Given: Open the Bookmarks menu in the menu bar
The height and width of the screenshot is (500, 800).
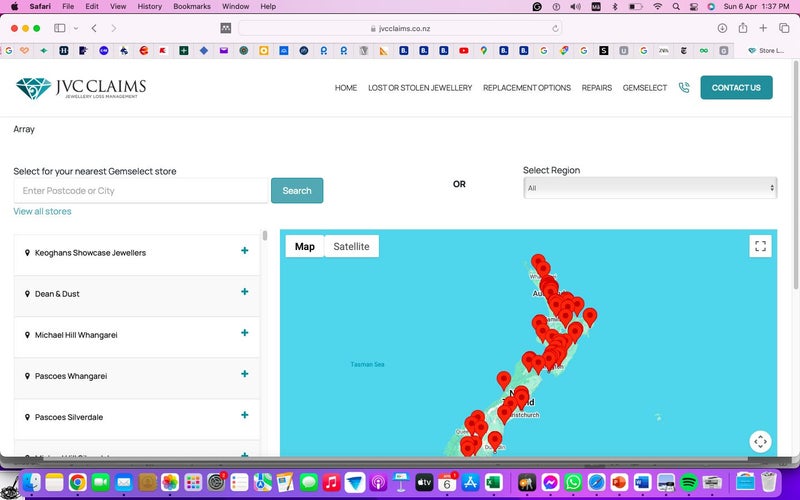Looking at the screenshot, I should click(192, 7).
